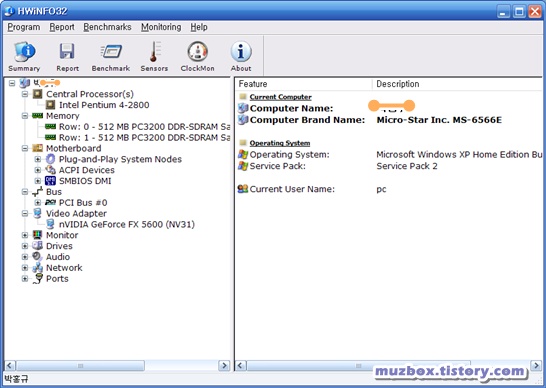Expand the Ports tree node

coord(25,278)
